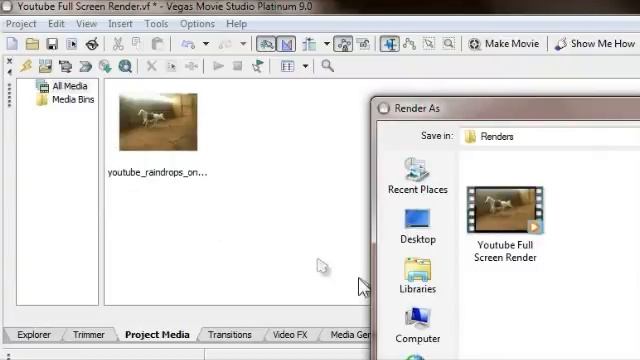Cut selection with the scissors icon
The image size is (640, 360).
pyautogui.click(x=118, y=44)
